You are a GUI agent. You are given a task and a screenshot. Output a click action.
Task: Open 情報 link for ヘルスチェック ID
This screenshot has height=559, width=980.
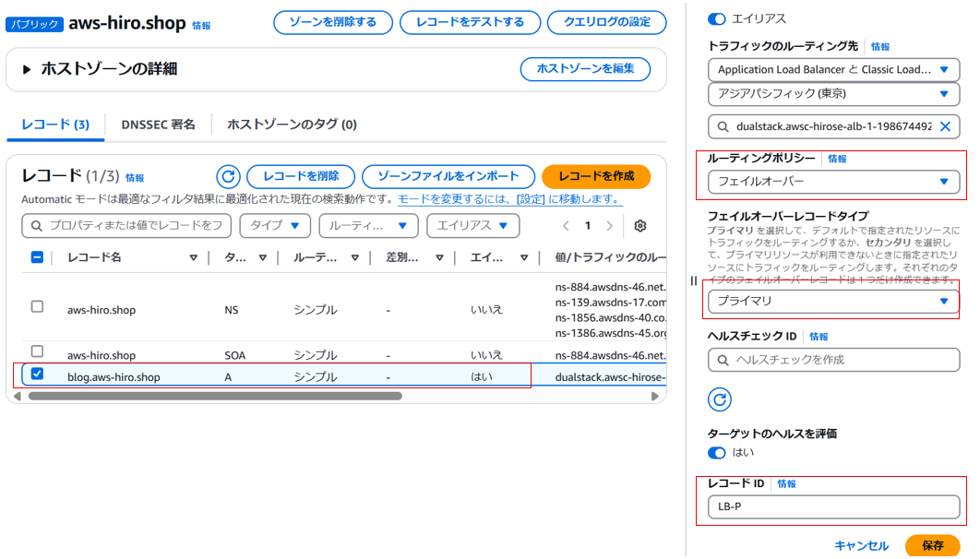click(x=819, y=337)
